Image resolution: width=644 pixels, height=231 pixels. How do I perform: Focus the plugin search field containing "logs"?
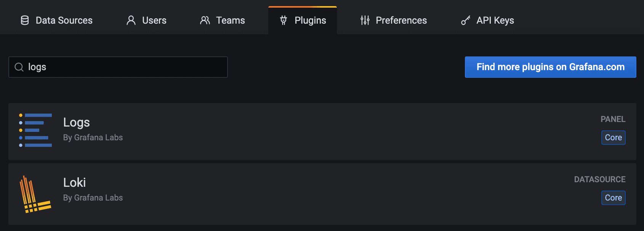pos(126,67)
